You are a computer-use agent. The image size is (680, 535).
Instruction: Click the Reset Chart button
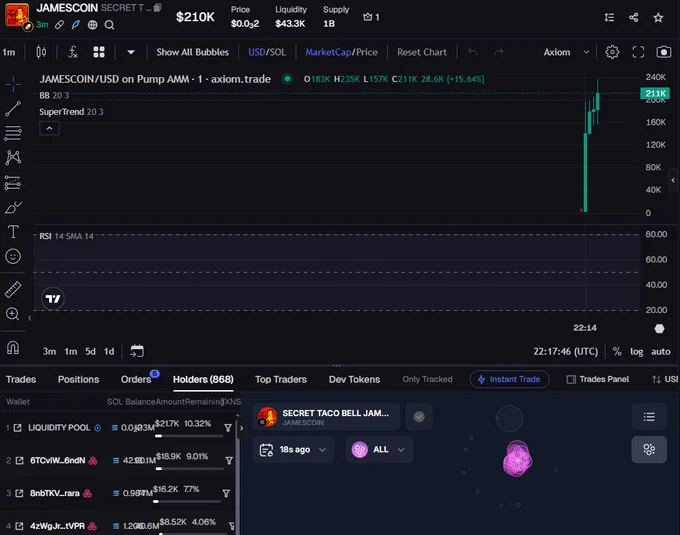(422, 52)
